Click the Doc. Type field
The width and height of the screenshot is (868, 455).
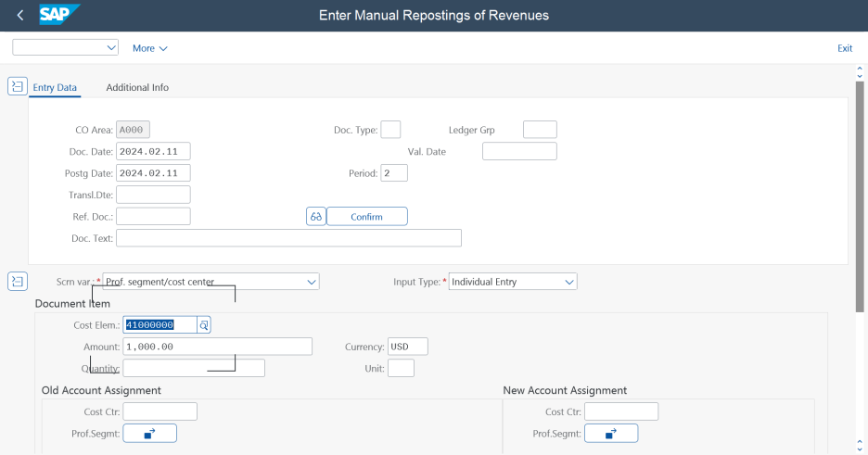(390, 130)
